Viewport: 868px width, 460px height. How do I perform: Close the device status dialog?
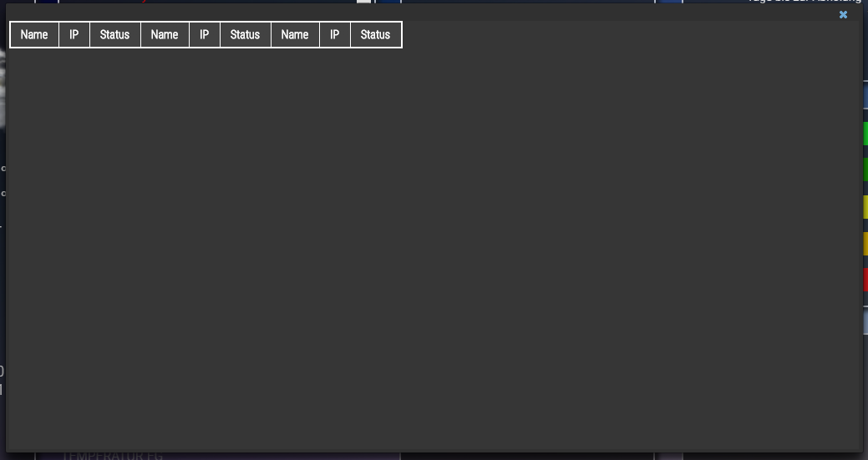click(x=843, y=15)
